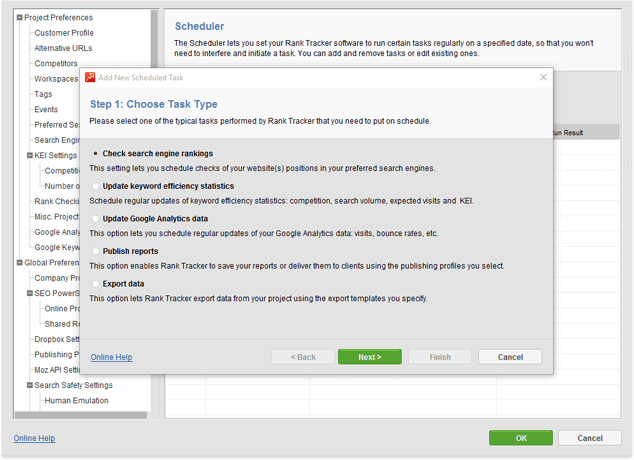Open Workspaces preferences item
The width and height of the screenshot is (634, 460).
56,79
